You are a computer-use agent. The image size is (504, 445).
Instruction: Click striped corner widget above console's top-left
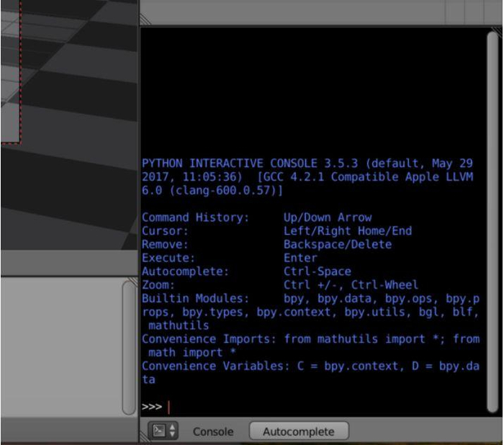[x=145, y=19]
